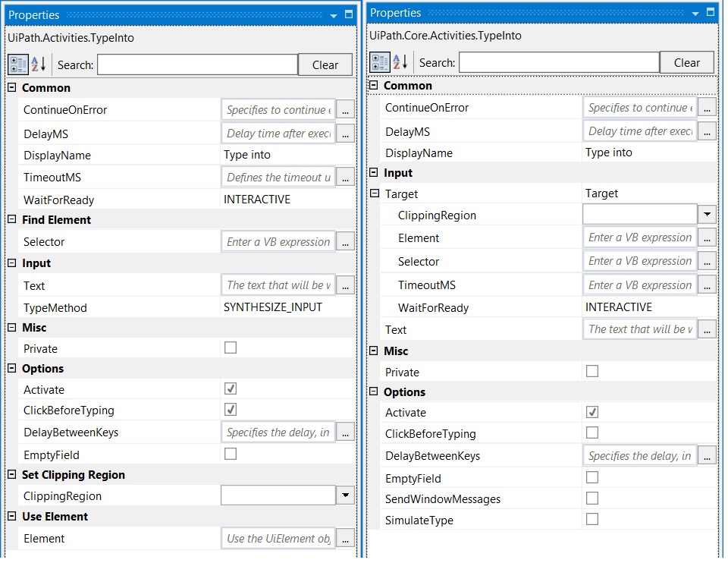
Task: Click Selector value field in right panel
Action: (640, 261)
